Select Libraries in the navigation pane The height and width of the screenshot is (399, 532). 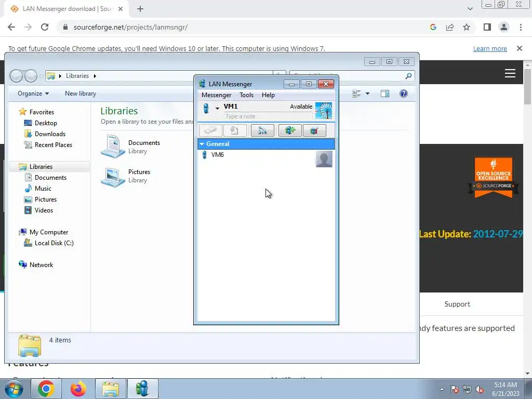click(41, 167)
